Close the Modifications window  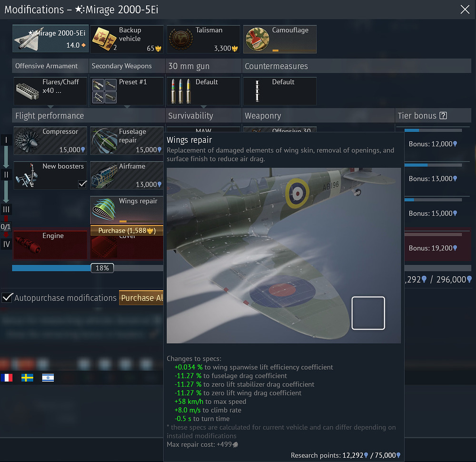[x=465, y=10]
